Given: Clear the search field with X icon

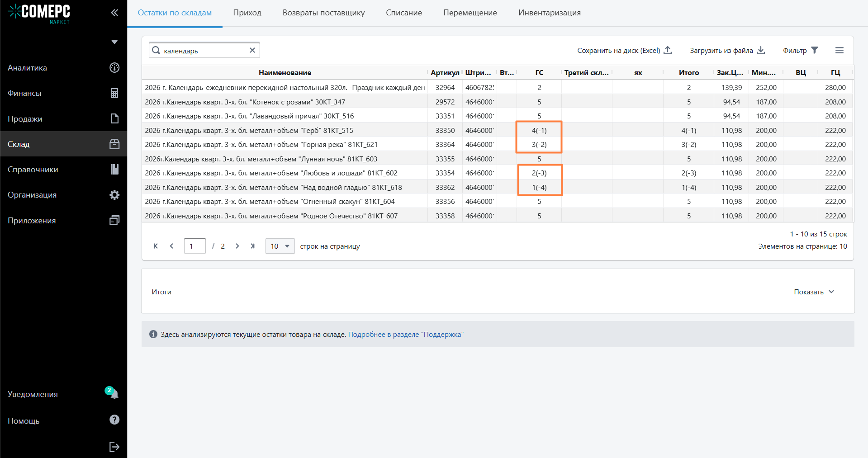Looking at the screenshot, I should tap(252, 50).
